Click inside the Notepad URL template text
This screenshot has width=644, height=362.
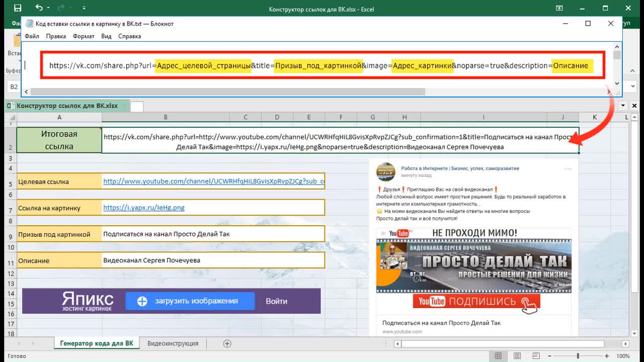318,66
